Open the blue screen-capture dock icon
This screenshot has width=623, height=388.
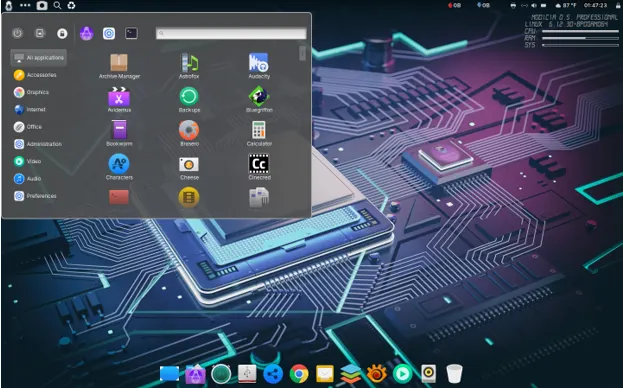(x=169, y=373)
